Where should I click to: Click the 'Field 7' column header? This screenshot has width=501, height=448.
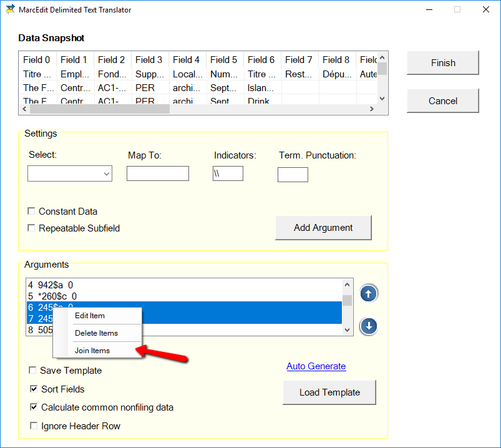[x=298, y=60]
